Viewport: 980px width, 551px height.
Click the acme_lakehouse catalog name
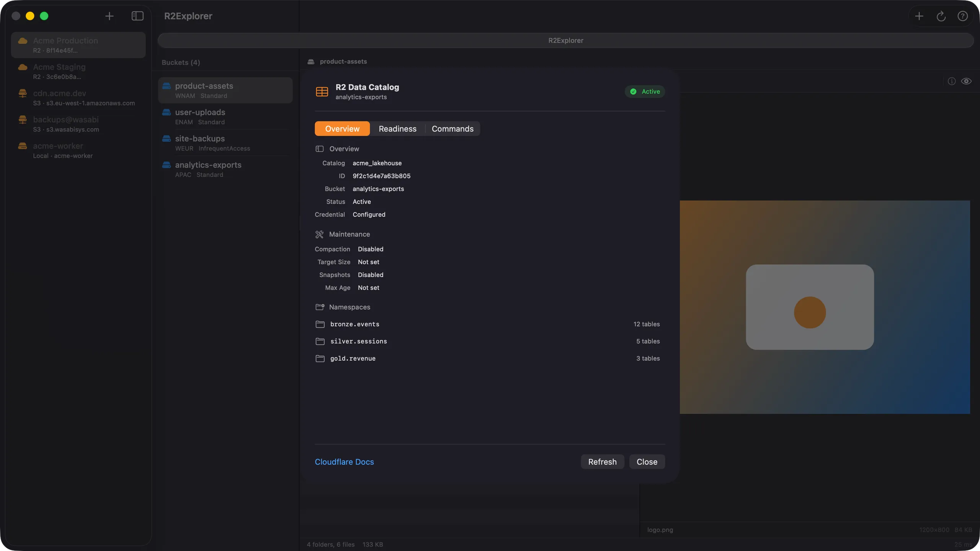pos(377,163)
